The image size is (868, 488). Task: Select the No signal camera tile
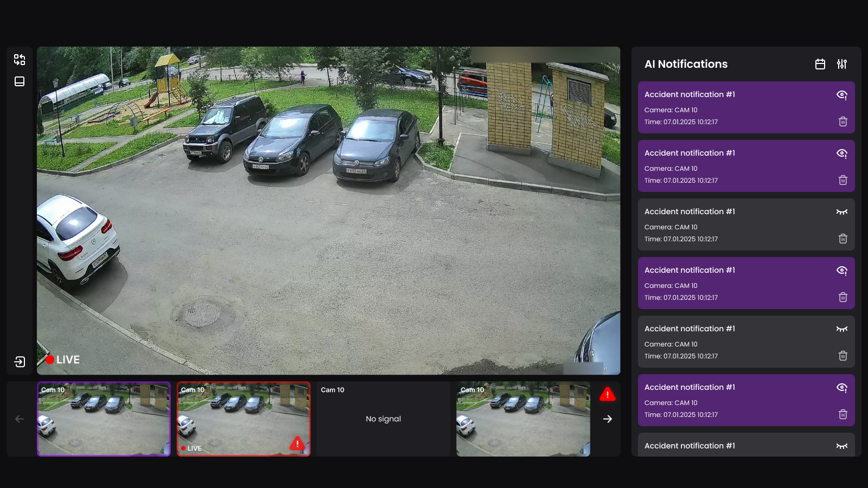pyautogui.click(x=383, y=419)
